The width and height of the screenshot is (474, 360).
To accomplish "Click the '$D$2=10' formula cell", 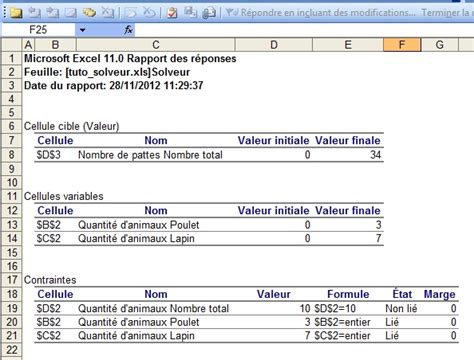I will (x=335, y=308).
